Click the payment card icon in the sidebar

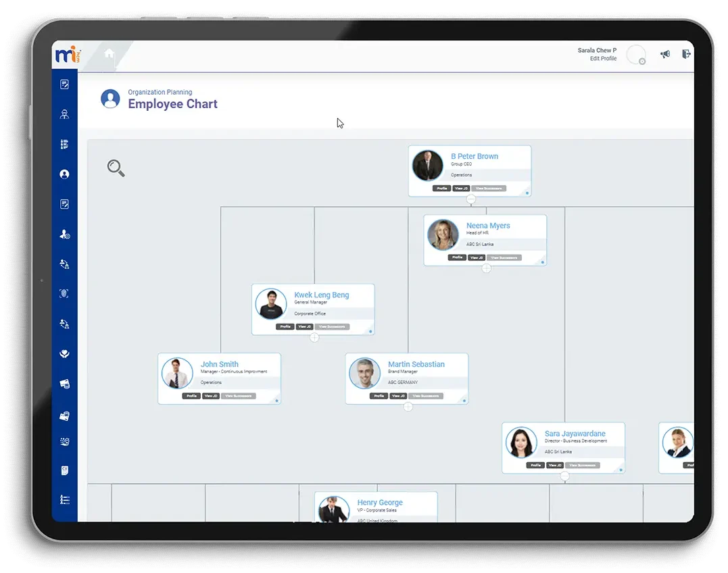click(x=64, y=383)
